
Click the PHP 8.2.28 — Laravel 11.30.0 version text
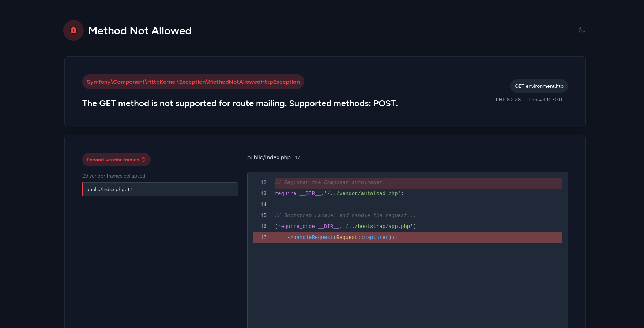click(x=529, y=100)
